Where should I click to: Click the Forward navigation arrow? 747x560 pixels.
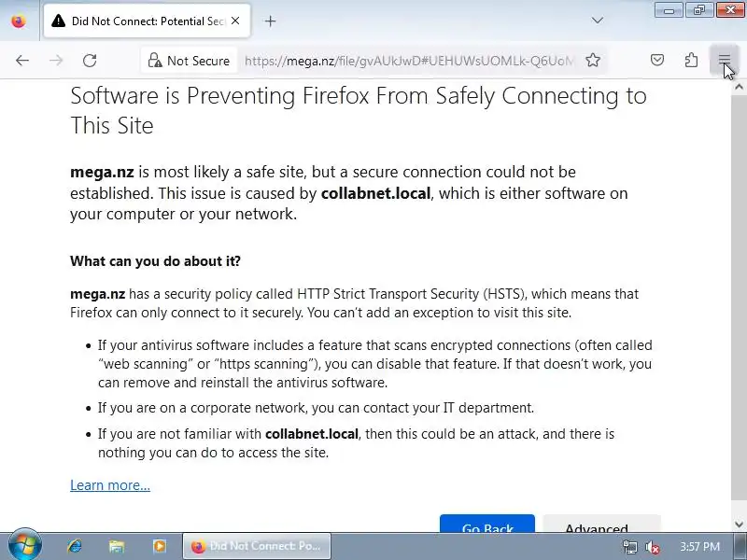(56, 61)
